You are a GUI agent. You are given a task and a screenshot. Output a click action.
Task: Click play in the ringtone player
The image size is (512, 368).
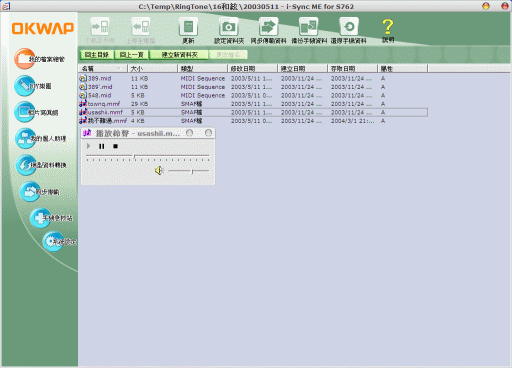[x=88, y=146]
